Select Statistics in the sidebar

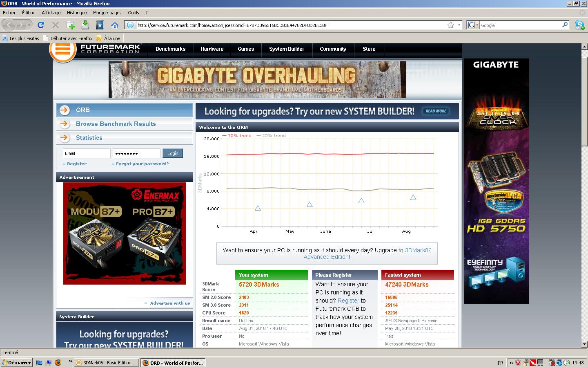click(124, 138)
